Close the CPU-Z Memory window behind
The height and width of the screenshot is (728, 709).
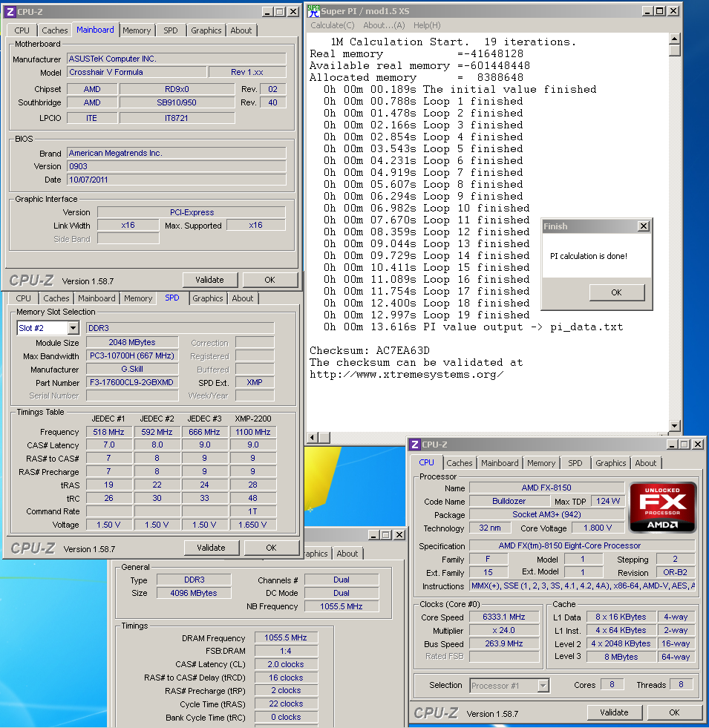click(x=399, y=535)
